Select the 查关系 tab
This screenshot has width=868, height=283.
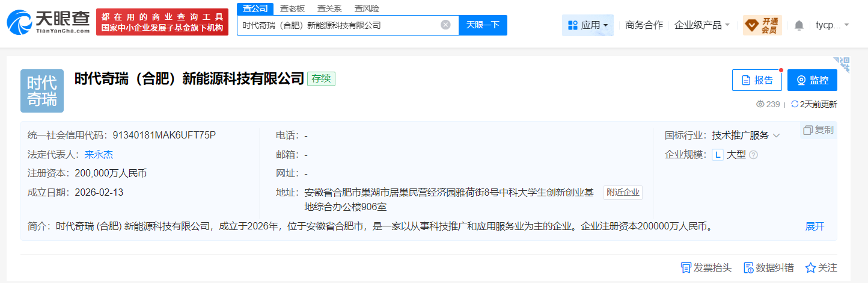click(x=329, y=8)
